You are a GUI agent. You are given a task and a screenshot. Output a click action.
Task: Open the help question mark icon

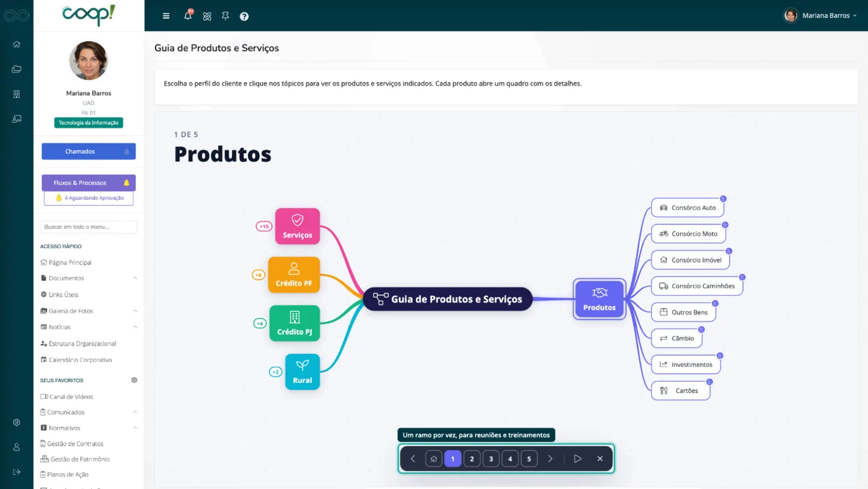click(244, 16)
